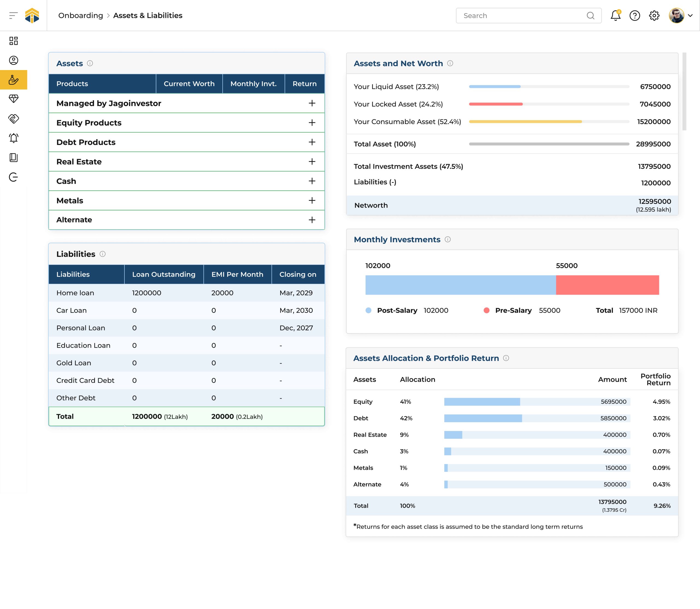Open the notifications bell in header
The image size is (700, 609).
615,16
